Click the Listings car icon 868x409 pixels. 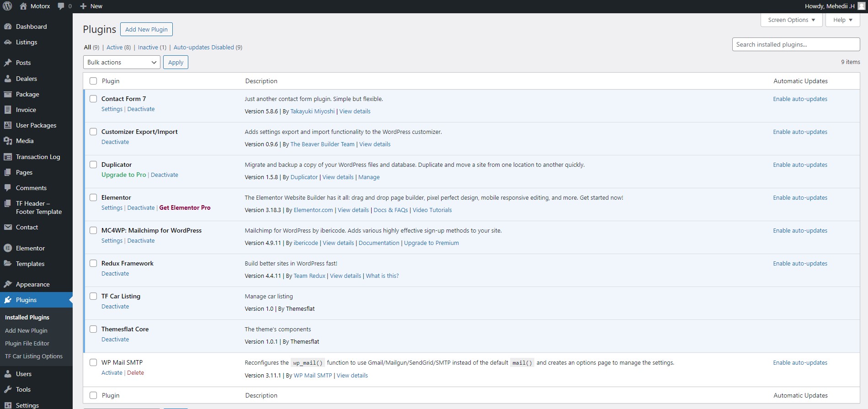point(8,42)
